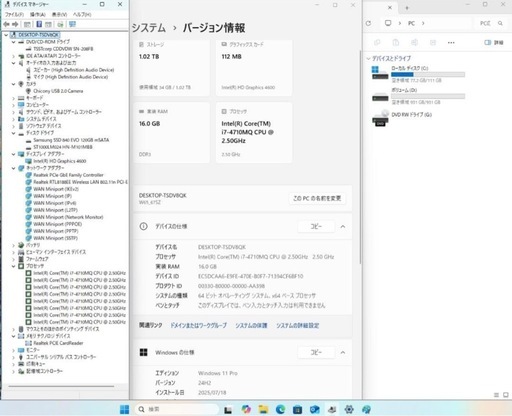The image size is (512, 416).
Task: Select WAN Miniport (PPPOE) entry
Action: 58,224
